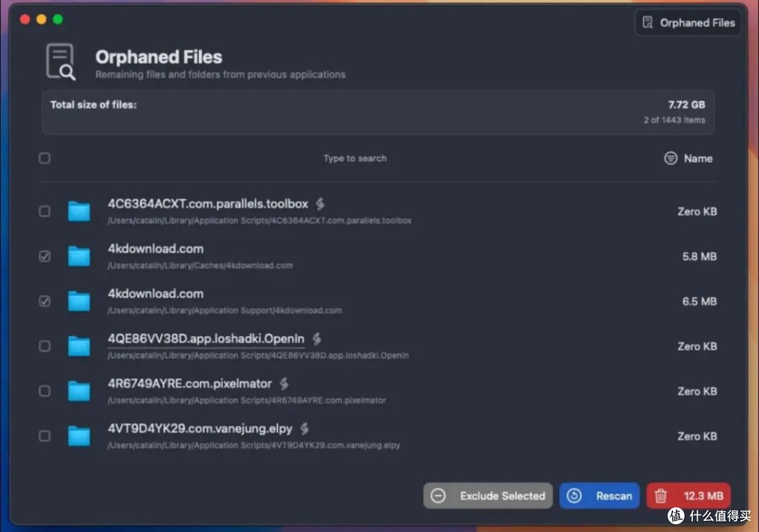Viewport: 759px width, 532px height.
Task: Select the 4C6364ACXT.com.parallels.toolbox name
Action: coord(207,204)
